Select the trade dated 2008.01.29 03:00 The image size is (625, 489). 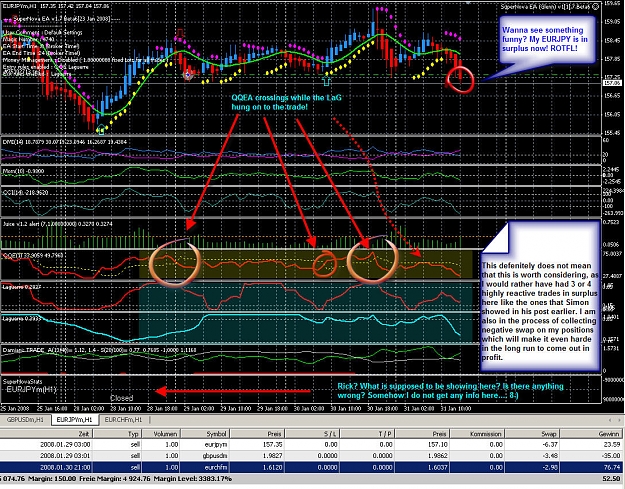pos(311,444)
